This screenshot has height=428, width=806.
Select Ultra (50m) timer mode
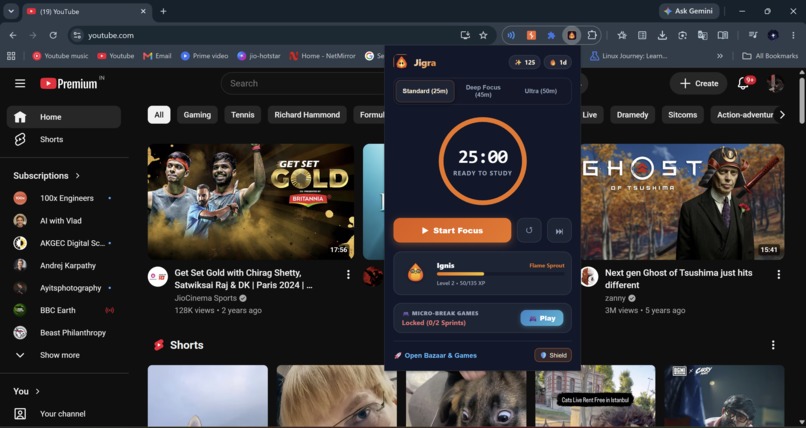(x=540, y=91)
